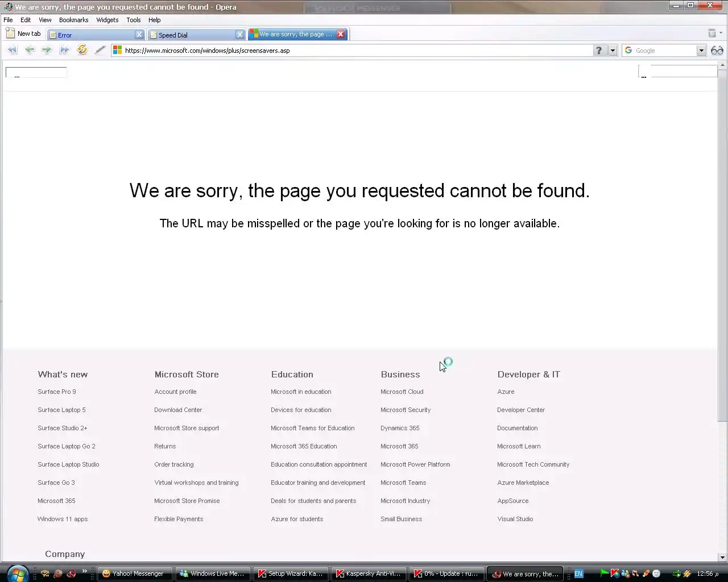The height and width of the screenshot is (582, 728).
Task: Click the Dynamics 365 link
Action: (400, 428)
